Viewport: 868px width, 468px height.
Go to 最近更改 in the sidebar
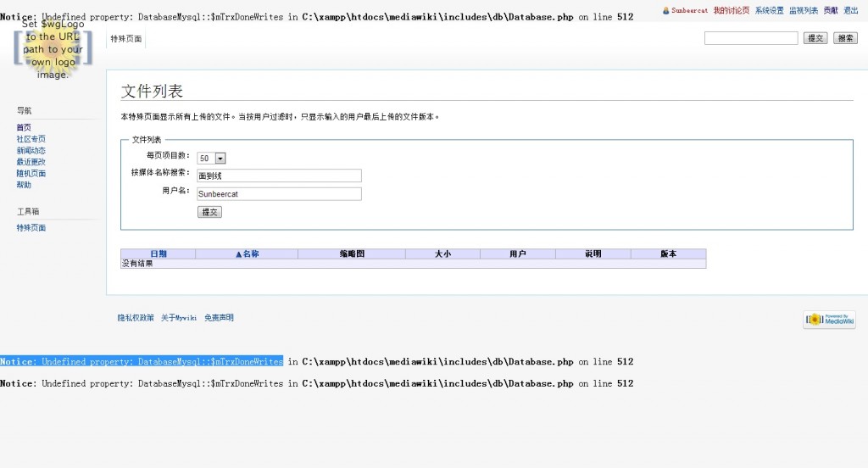(31, 162)
